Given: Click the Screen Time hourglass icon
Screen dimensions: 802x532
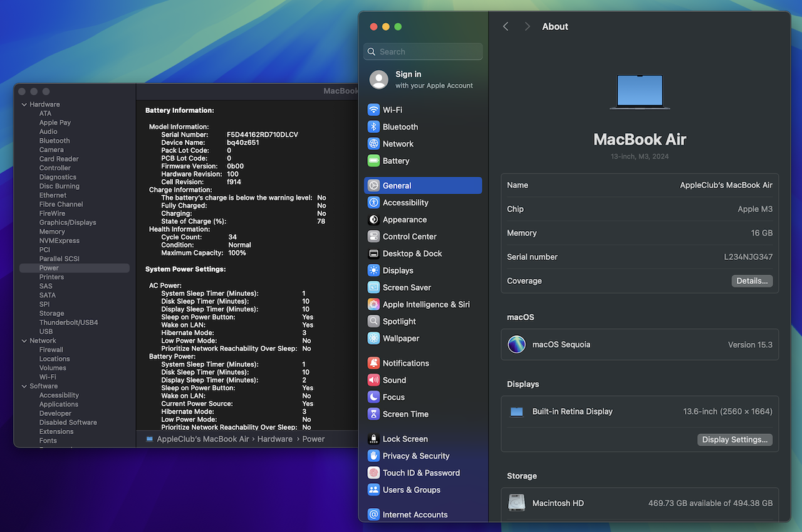Looking at the screenshot, I should click(x=373, y=414).
